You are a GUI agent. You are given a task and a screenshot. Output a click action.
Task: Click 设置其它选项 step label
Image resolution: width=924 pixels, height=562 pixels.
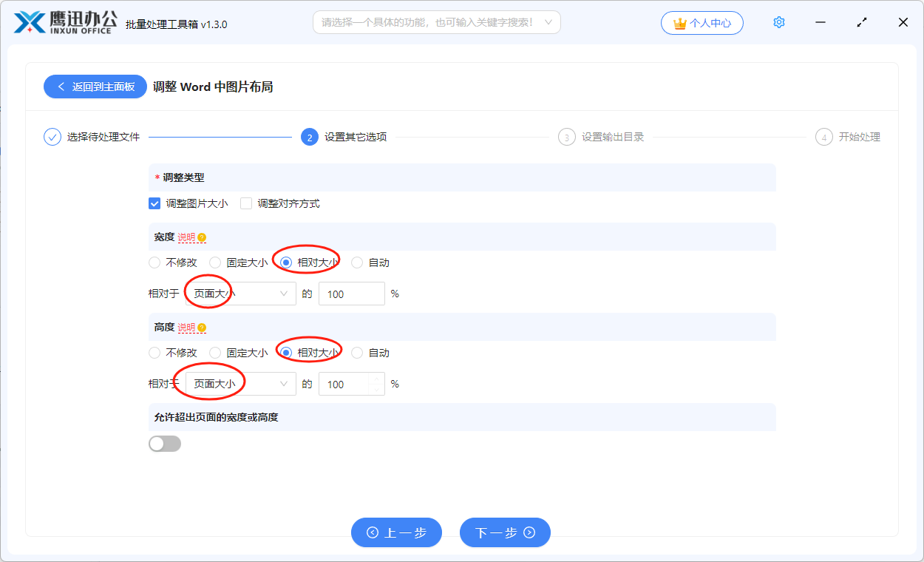(x=356, y=137)
